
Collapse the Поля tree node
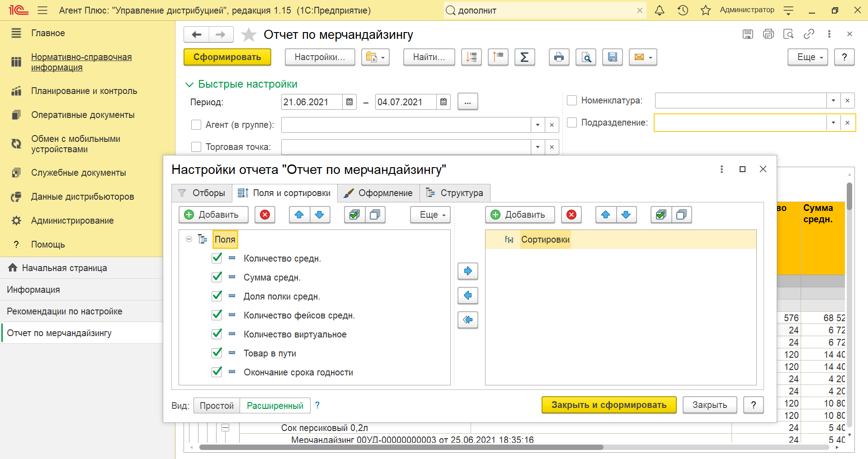pos(189,239)
